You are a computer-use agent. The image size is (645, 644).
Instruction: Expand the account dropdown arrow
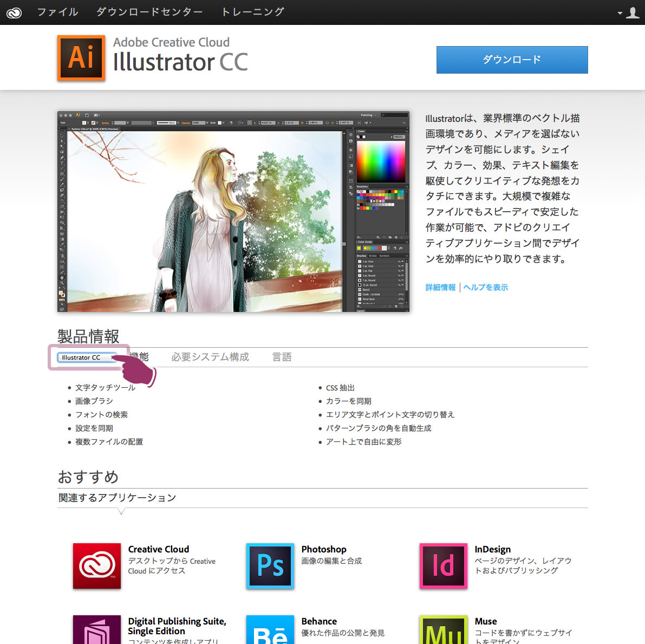(620, 13)
